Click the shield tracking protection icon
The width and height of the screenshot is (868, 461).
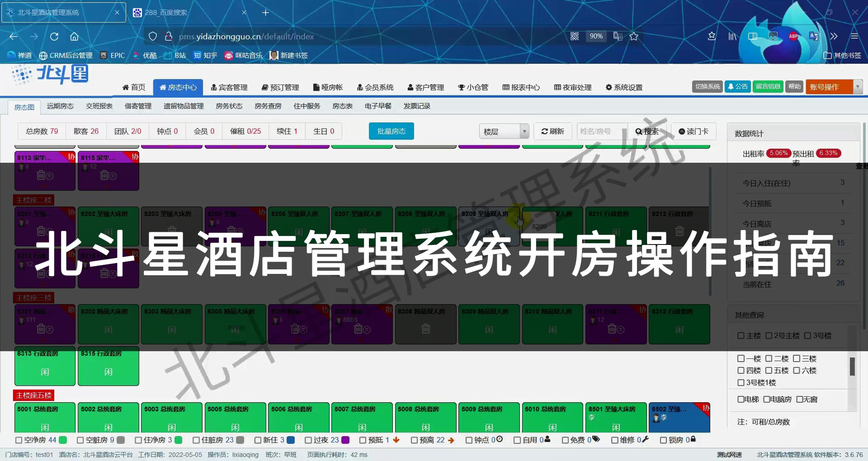153,37
